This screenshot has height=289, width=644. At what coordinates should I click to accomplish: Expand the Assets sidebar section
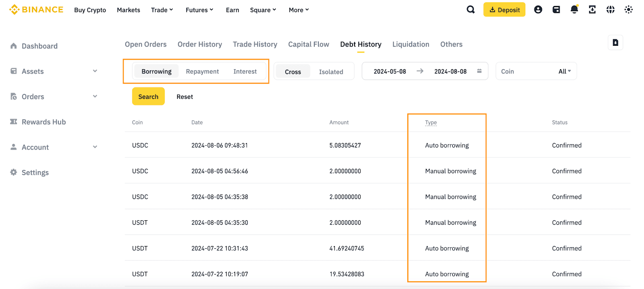tap(95, 71)
